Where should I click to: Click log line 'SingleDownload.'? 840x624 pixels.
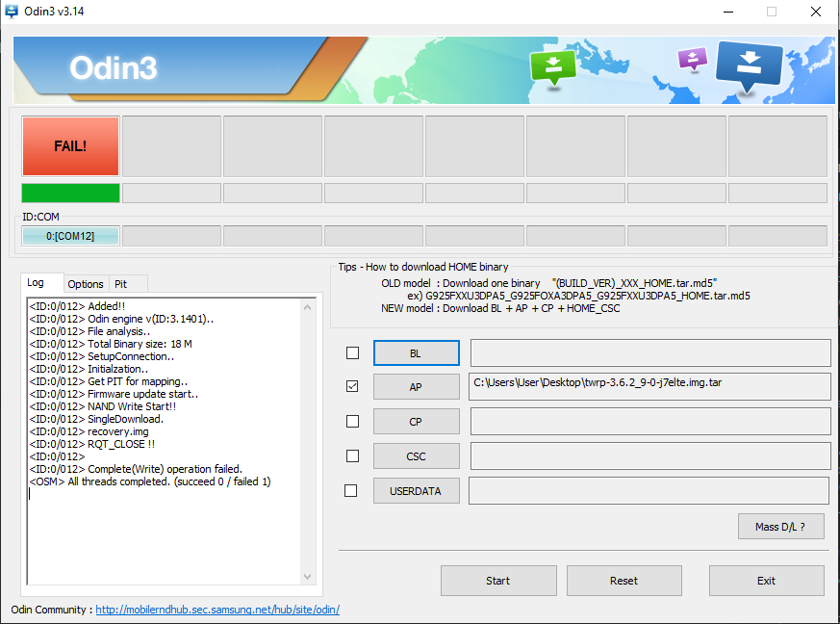(96, 419)
